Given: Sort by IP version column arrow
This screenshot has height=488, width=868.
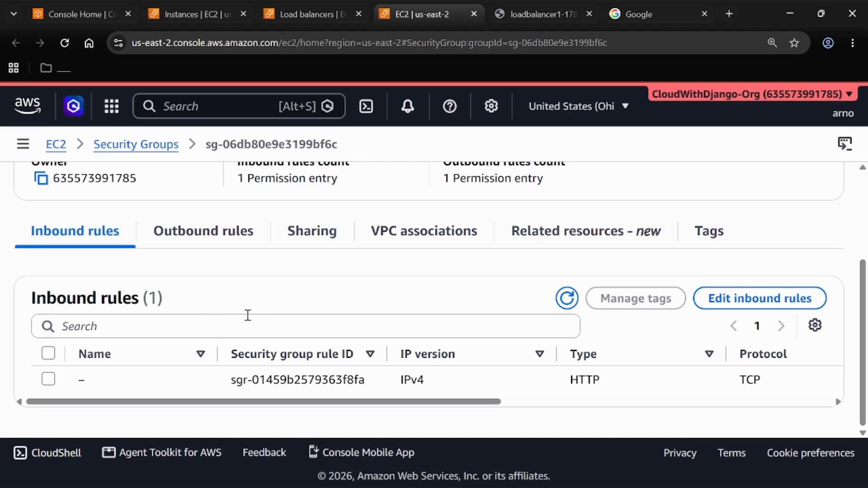Looking at the screenshot, I should coord(540,354).
